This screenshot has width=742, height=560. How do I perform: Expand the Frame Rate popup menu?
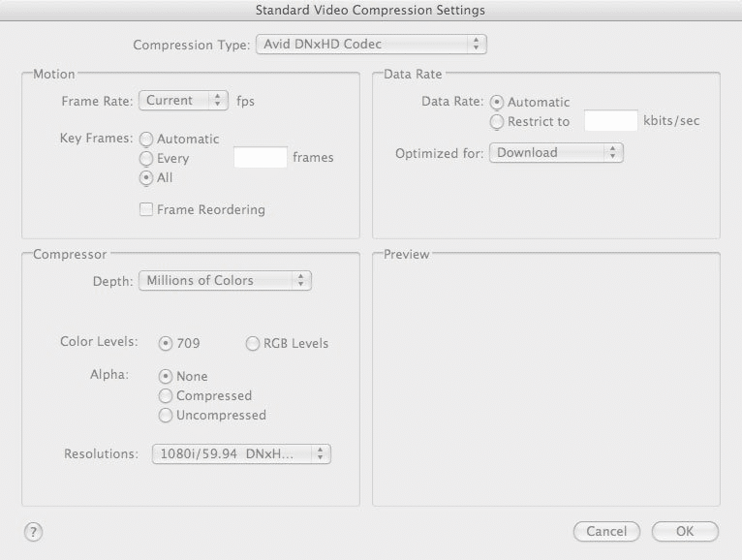point(183,101)
